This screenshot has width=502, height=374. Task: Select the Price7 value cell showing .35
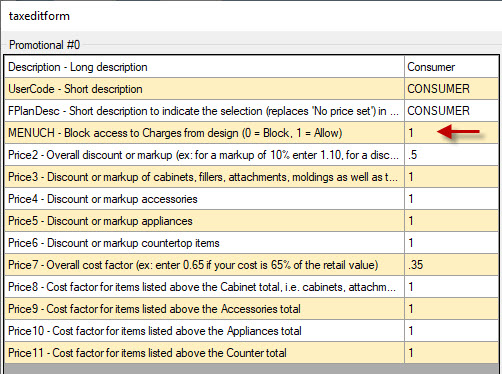click(451, 265)
